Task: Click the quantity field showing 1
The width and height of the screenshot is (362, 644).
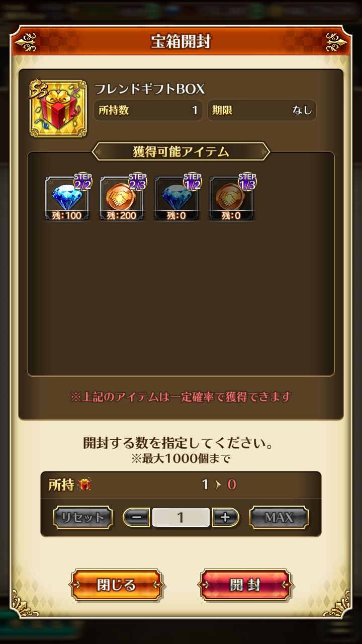Action: [181, 517]
